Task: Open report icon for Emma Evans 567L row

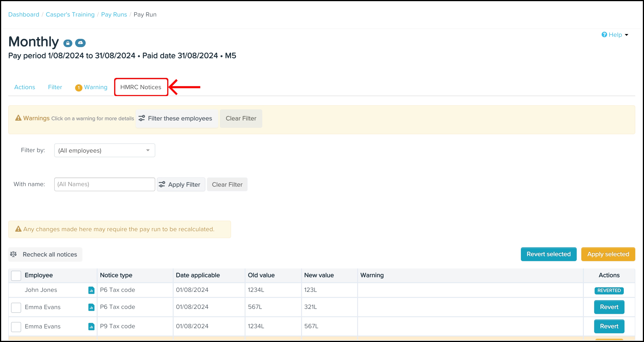Action: [x=91, y=307]
